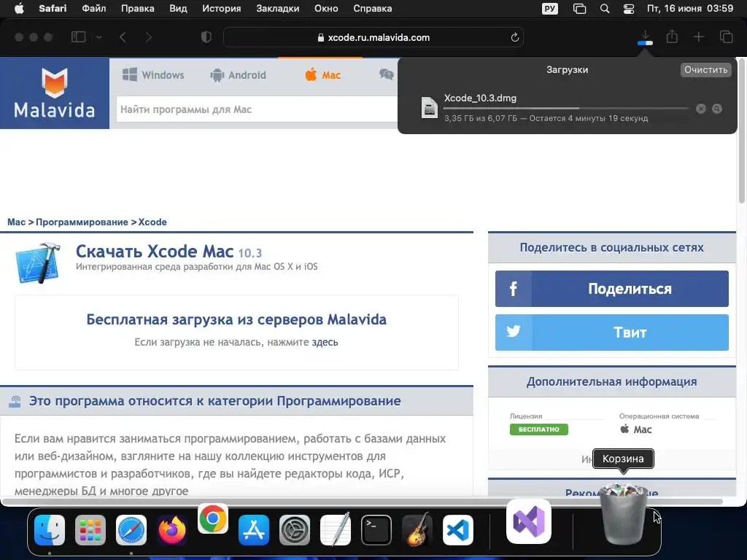Viewport: 747px width, 560px height.
Task: Open Launchpad from the Dock
Action: pos(90,530)
